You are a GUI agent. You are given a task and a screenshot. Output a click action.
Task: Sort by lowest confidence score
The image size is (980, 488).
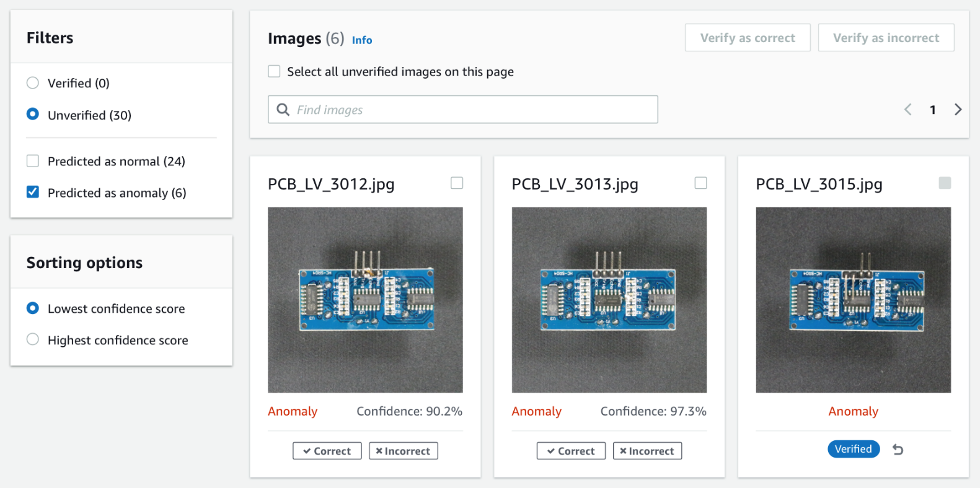pyautogui.click(x=33, y=308)
